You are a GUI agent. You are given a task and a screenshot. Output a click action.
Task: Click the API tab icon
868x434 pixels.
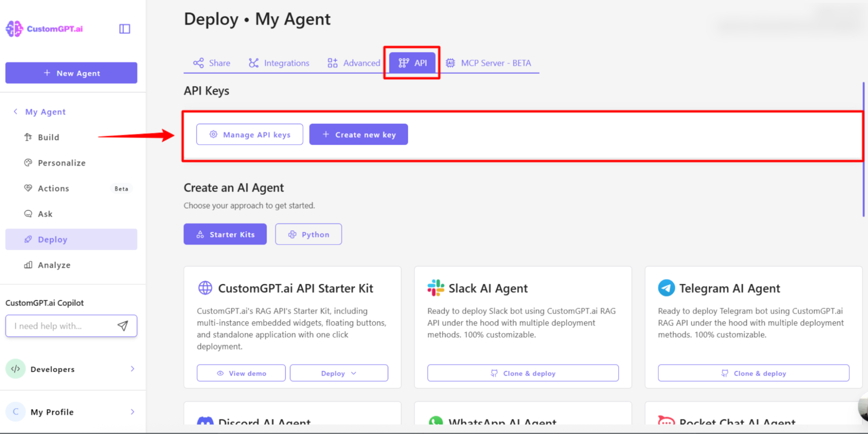tap(403, 63)
